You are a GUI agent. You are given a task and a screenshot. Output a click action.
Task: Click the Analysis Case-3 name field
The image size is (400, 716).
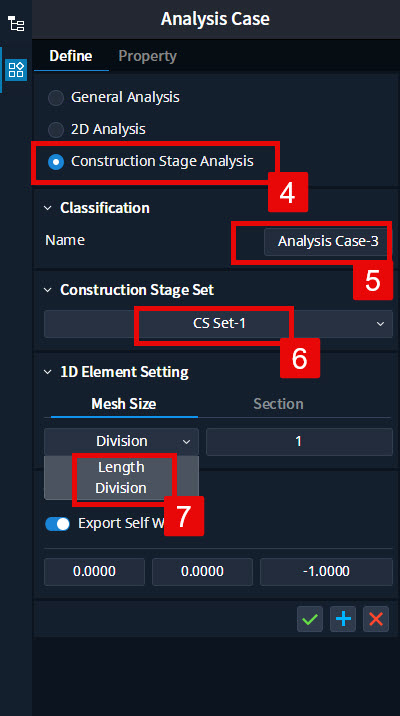[x=328, y=241]
